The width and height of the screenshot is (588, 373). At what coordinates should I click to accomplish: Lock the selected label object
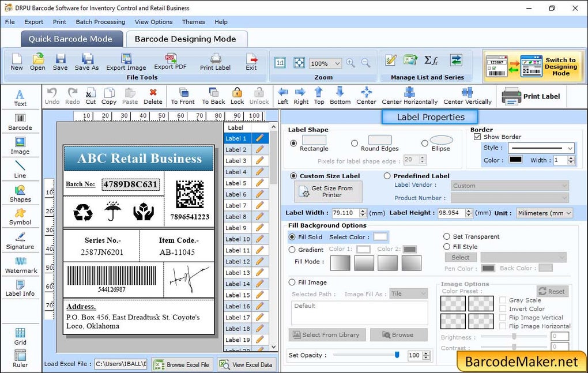(x=236, y=95)
